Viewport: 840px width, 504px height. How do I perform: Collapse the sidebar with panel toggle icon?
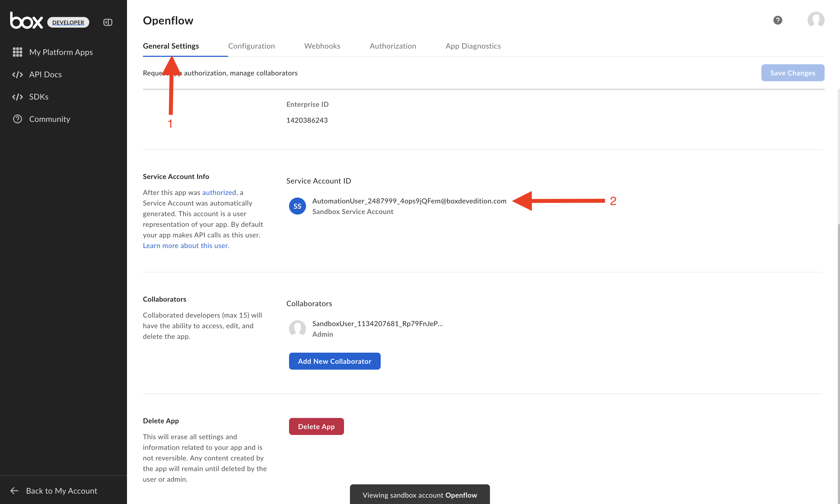[x=108, y=22]
